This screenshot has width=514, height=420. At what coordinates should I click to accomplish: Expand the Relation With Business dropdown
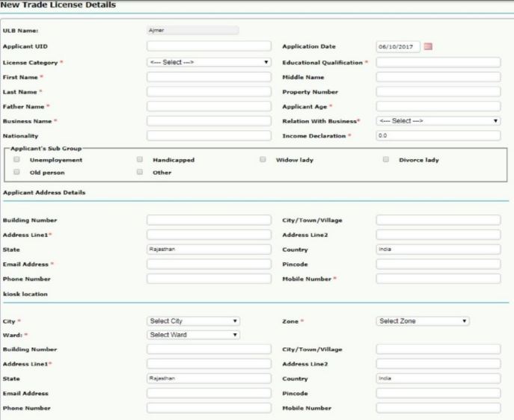tap(438, 120)
